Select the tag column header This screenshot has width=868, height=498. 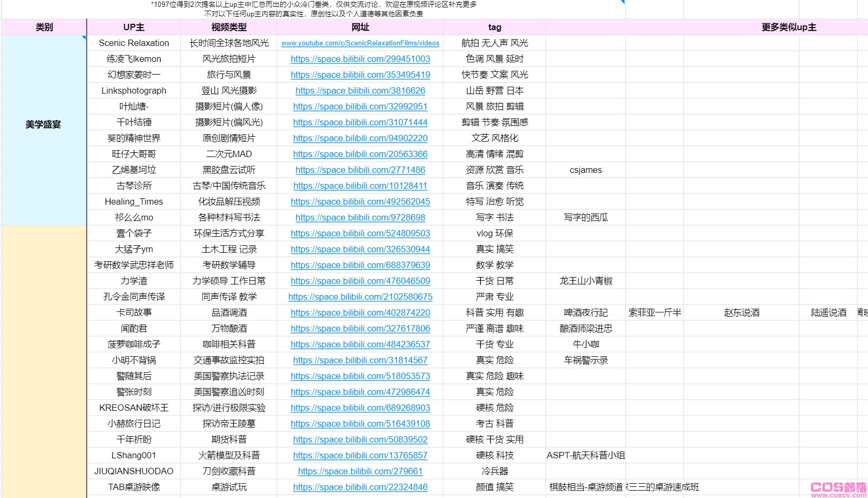(494, 27)
